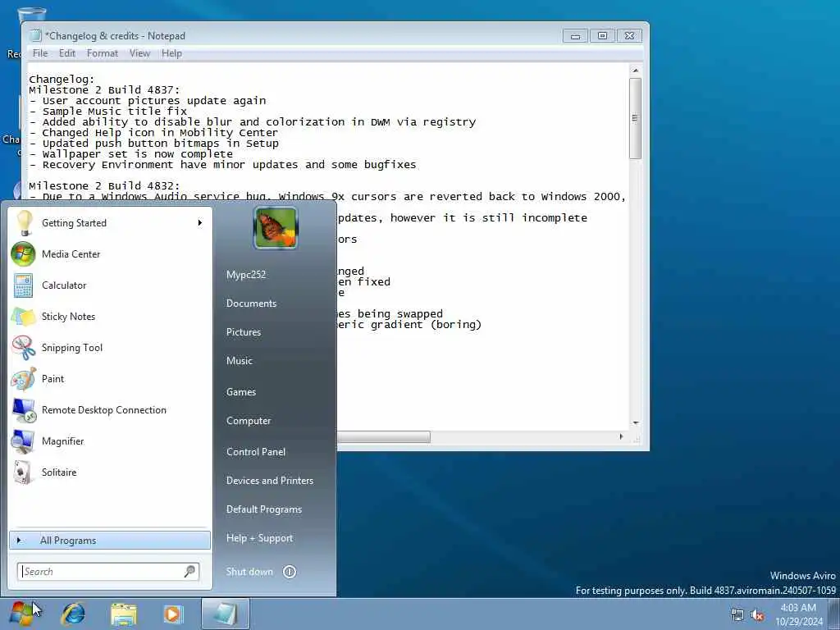The image size is (840, 630).
Task: Launch Windows Media Player from the taskbar
Action: [173, 614]
